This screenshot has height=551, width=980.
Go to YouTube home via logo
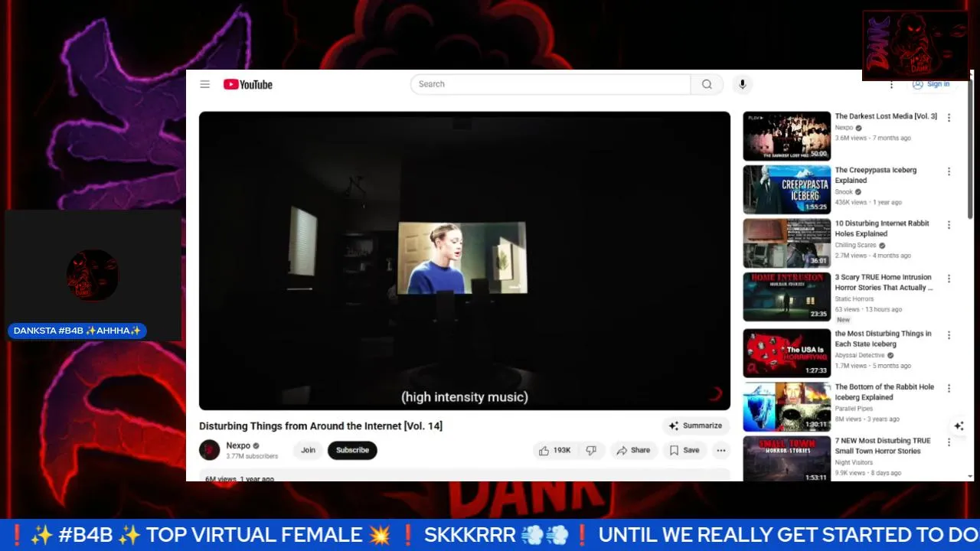tap(248, 84)
